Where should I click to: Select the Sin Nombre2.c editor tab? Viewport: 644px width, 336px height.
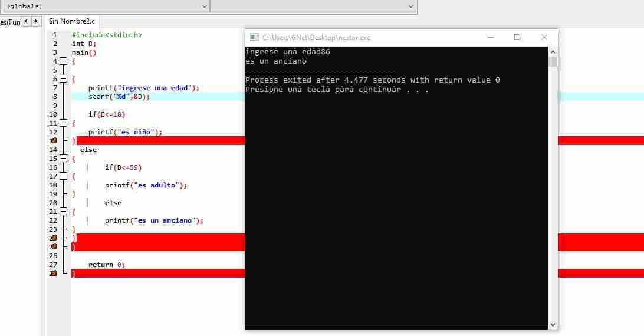[72, 21]
